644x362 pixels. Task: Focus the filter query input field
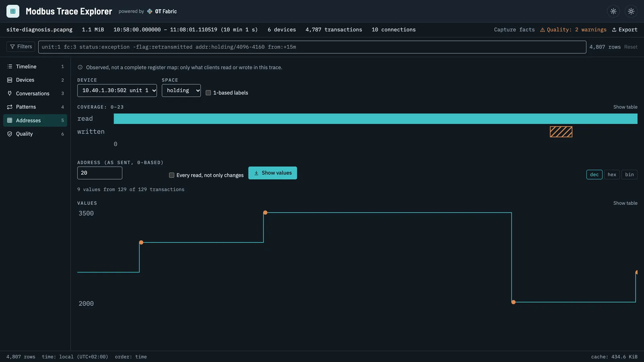click(x=312, y=47)
